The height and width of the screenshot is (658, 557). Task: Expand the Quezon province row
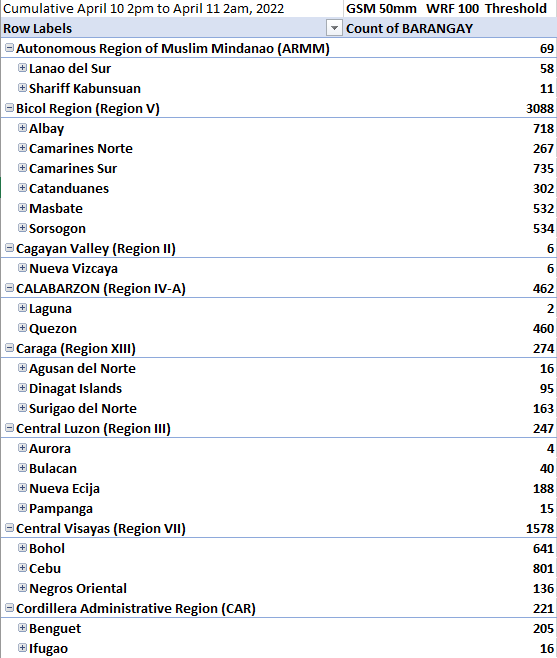click(x=22, y=328)
